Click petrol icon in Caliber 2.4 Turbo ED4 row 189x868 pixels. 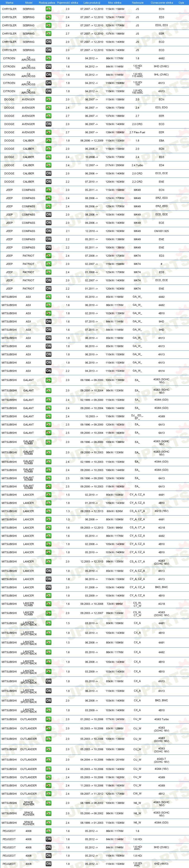(49, 165)
